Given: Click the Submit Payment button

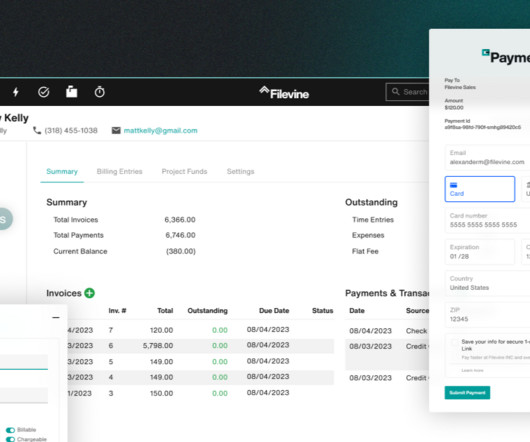Looking at the screenshot, I should [467, 393].
